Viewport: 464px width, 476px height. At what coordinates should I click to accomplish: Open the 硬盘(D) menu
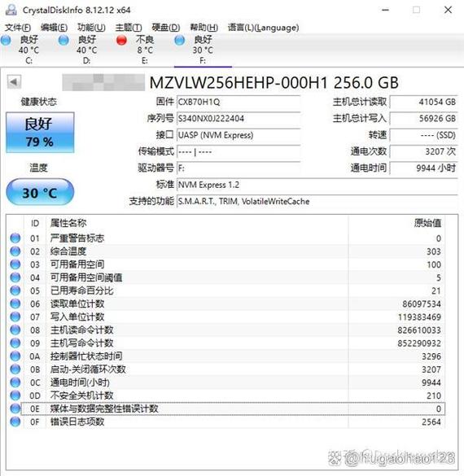click(166, 28)
